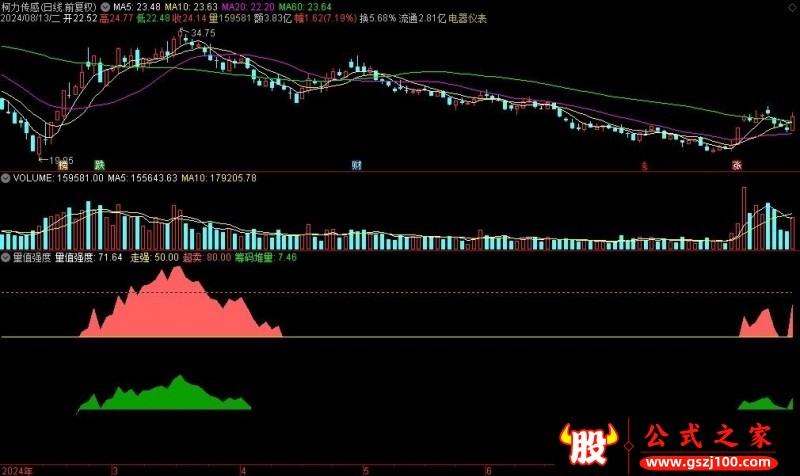Click the red $ marker
The width and height of the screenshot is (800, 476).
[x=644, y=166]
